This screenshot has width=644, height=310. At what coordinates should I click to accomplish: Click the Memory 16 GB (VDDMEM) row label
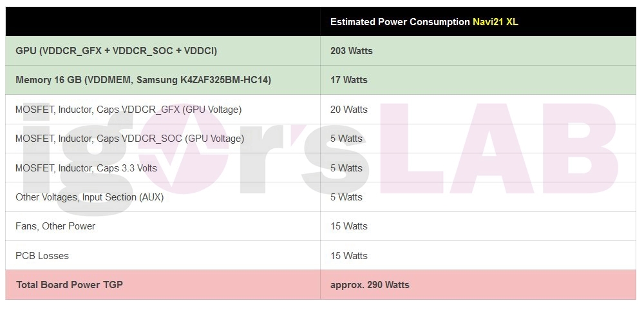143,80
